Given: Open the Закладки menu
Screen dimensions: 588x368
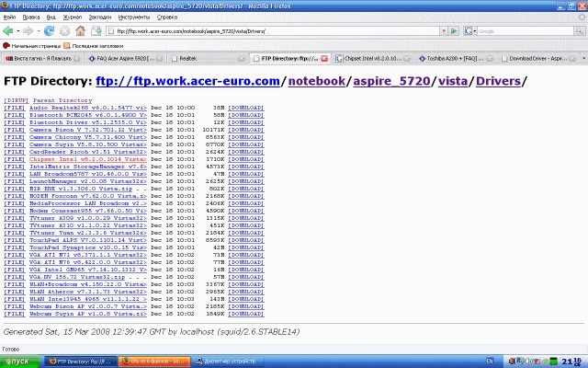Looking at the screenshot, I should point(100,17).
